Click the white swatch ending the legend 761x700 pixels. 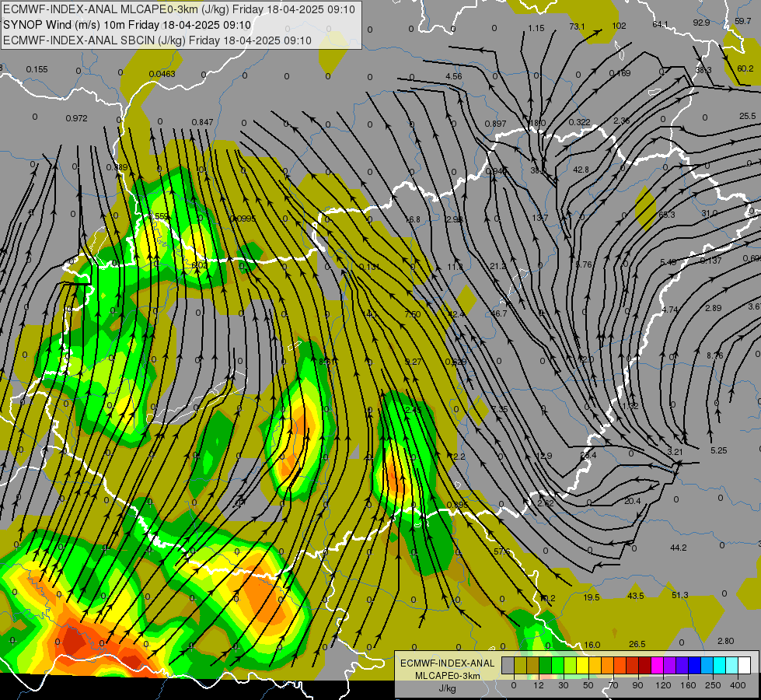(745, 665)
